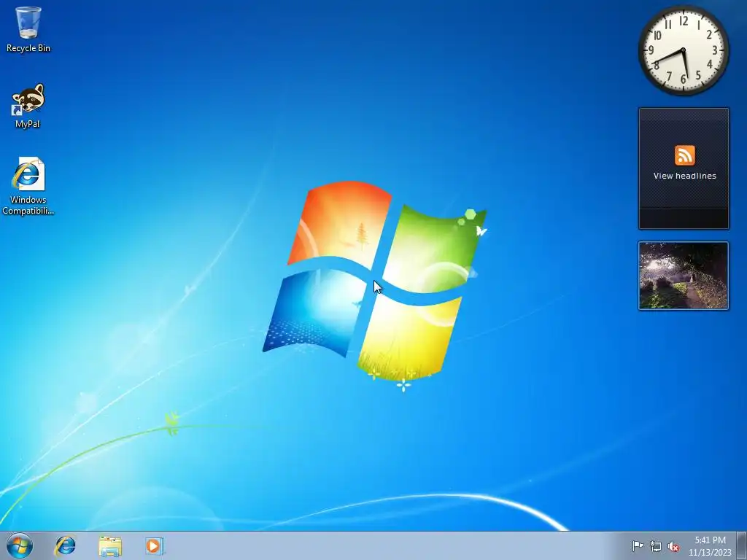Launch Internet Explorer from the taskbar

click(65, 545)
